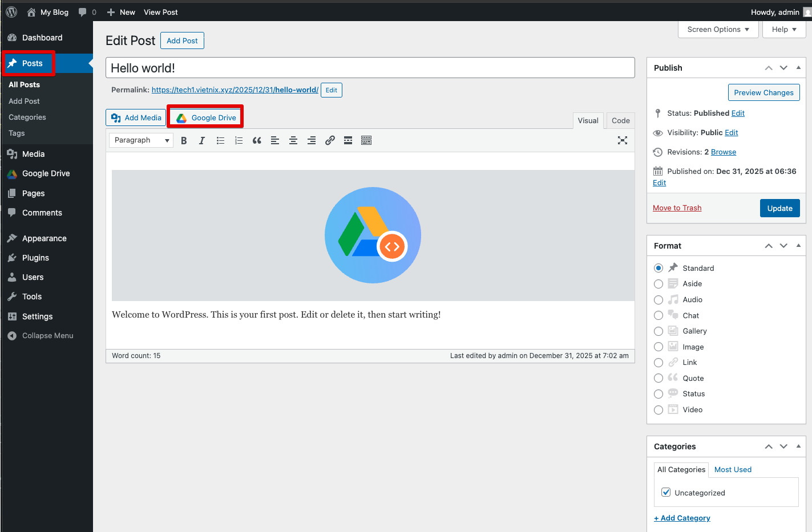The width and height of the screenshot is (812, 532).
Task: Click the Google Drive embed placeholder image
Action: click(373, 235)
